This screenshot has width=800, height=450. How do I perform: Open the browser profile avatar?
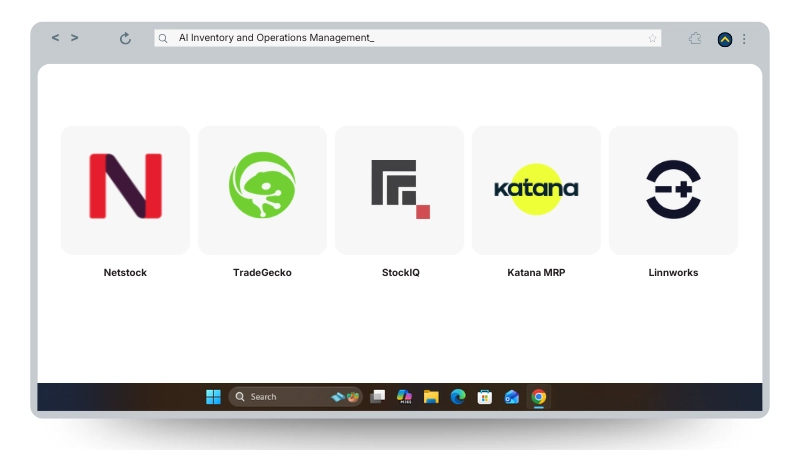tap(724, 39)
